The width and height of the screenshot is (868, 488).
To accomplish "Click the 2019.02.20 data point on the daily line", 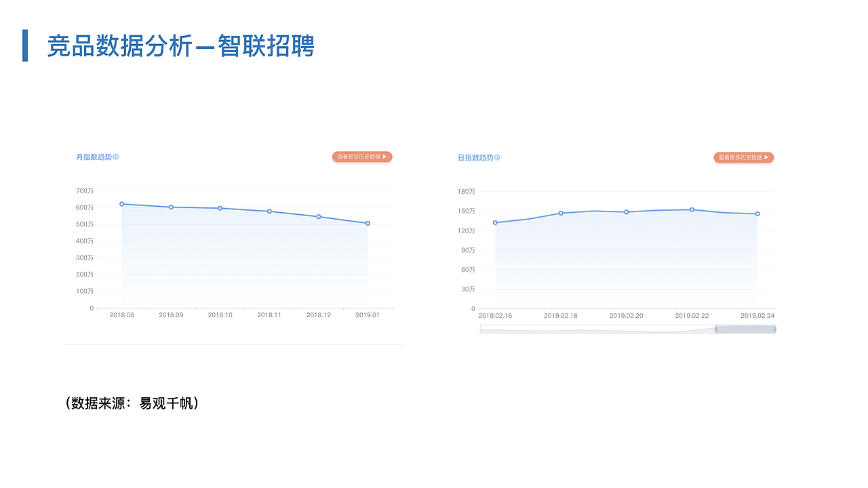I will 627,212.
